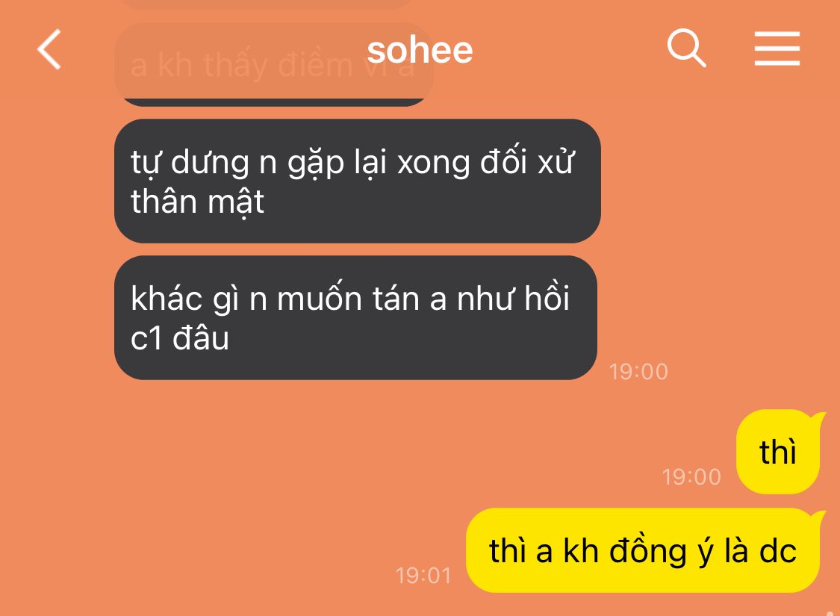Select the message starting 'tự dưng n gặp lại'
The height and width of the screenshot is (616, 840).
pyautogui.click(x=358, y=181)
